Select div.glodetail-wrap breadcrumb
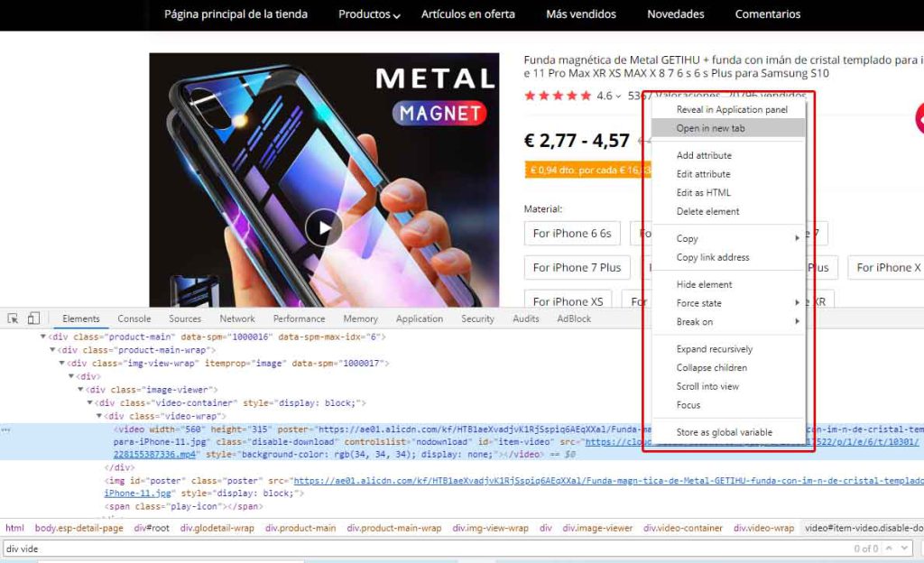Screen dimensions: 924x563 [x=217, y=528]
